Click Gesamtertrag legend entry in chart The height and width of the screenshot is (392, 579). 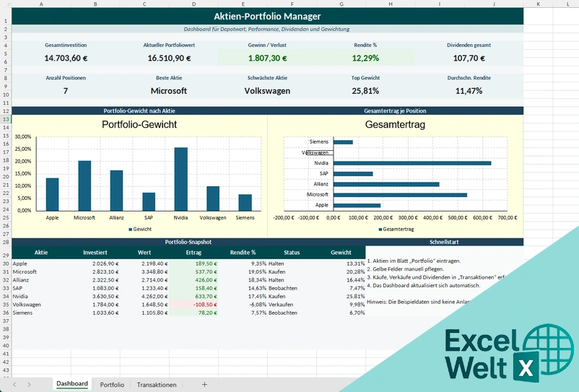tap(396, 230)
